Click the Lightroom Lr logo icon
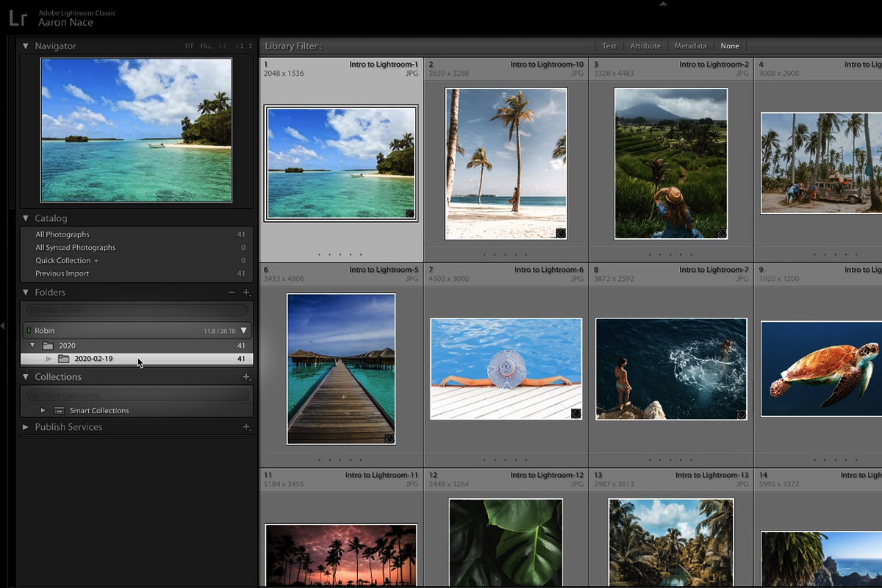 18,18
